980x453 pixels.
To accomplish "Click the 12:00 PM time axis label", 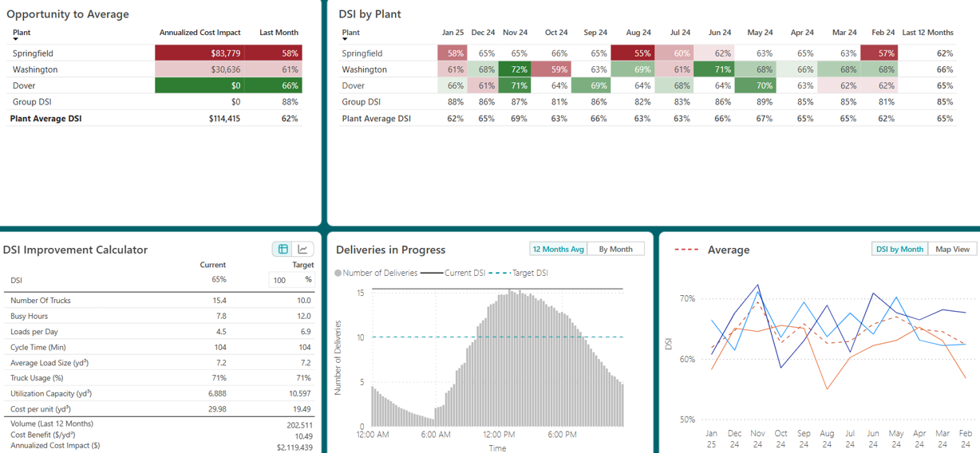I will 499,435.
